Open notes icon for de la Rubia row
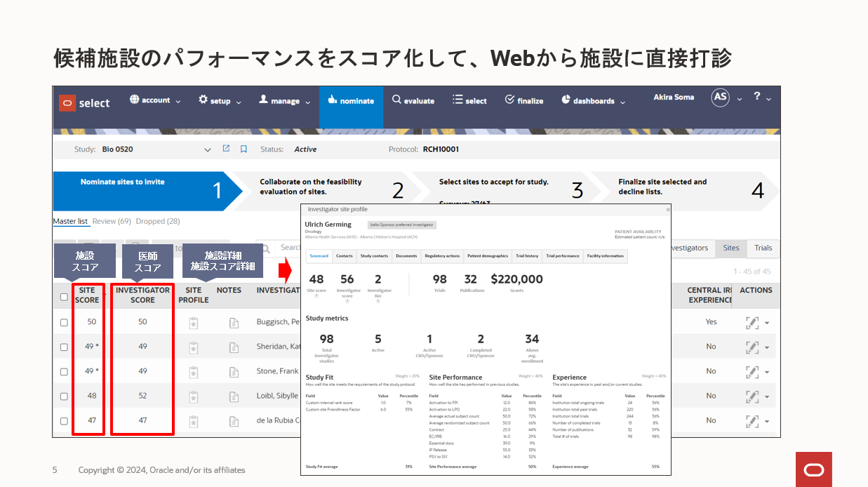Viewport: 868px width, 487px height. 234,420
